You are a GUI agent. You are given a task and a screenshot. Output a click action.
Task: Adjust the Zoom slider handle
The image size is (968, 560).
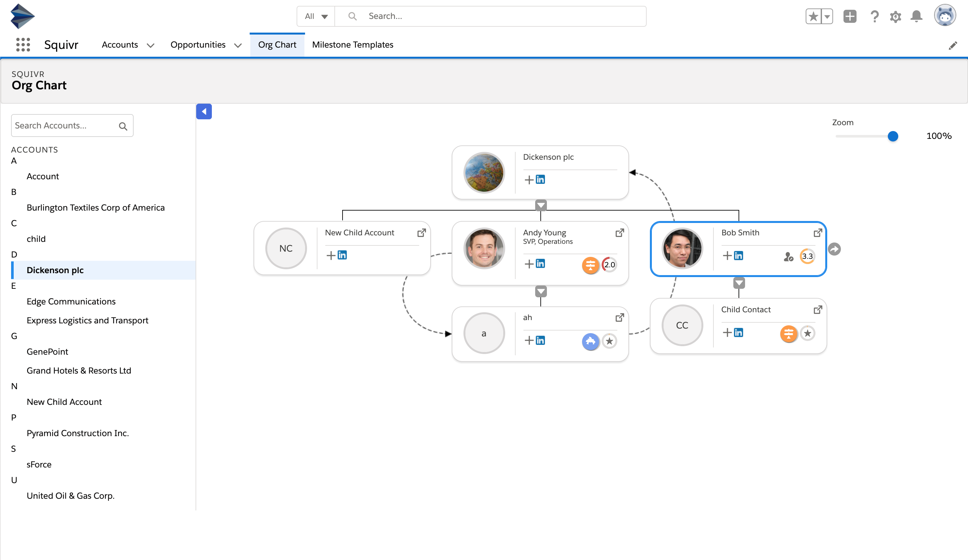(893, 136)
